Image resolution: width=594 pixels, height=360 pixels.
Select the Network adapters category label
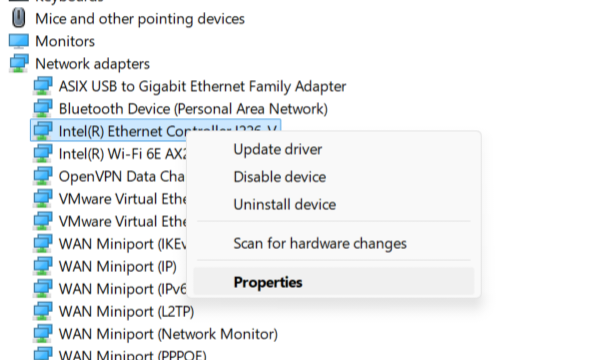pos(92,64)
